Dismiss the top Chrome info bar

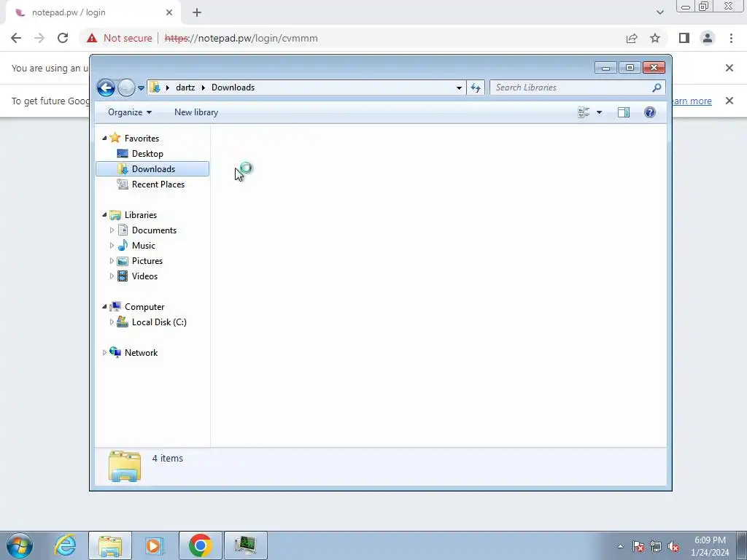pos(729,68)
